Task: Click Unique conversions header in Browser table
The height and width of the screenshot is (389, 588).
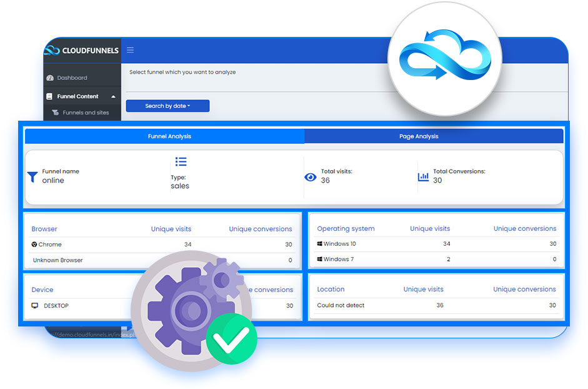Action: point(261,229)
